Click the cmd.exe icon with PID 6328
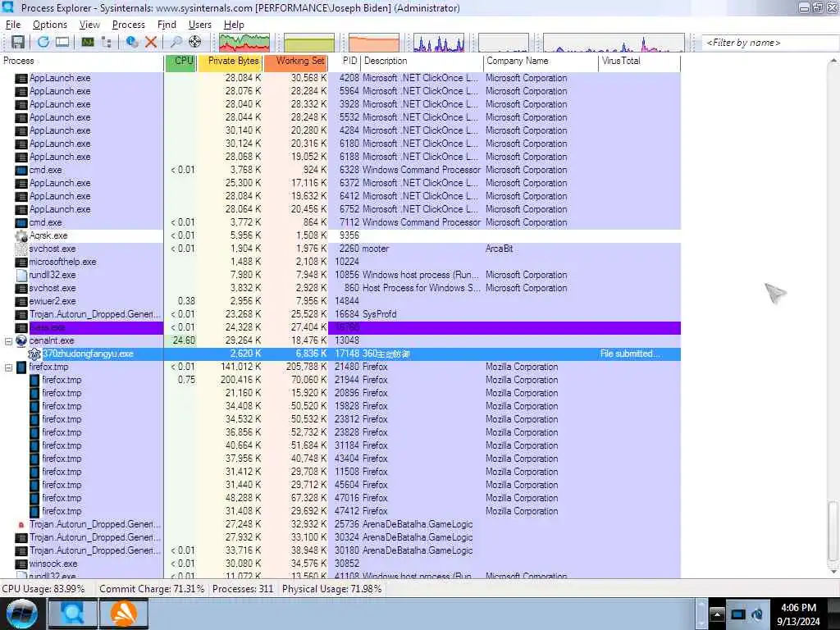 click(21, 171)
